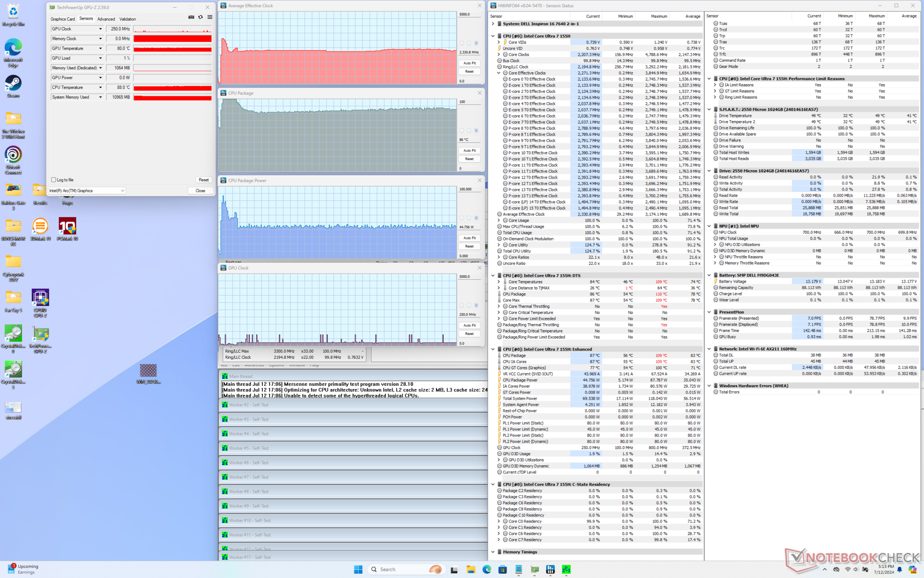The height and width of the screenshot is (578, 924).
Task: Switch to the Graphics Card tab
Action: pos(63,19)
